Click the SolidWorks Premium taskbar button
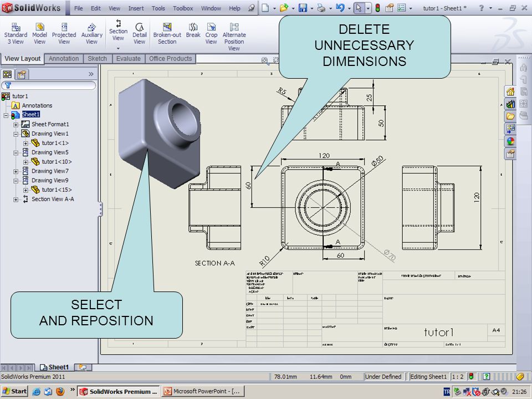Image resolution: width=532 pixels, height=399 pixels. [119, 391]
